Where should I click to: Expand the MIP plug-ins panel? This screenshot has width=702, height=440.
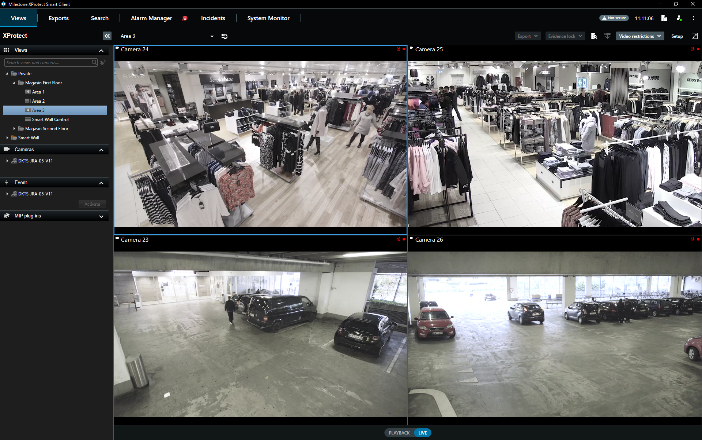tap(102, 215)
